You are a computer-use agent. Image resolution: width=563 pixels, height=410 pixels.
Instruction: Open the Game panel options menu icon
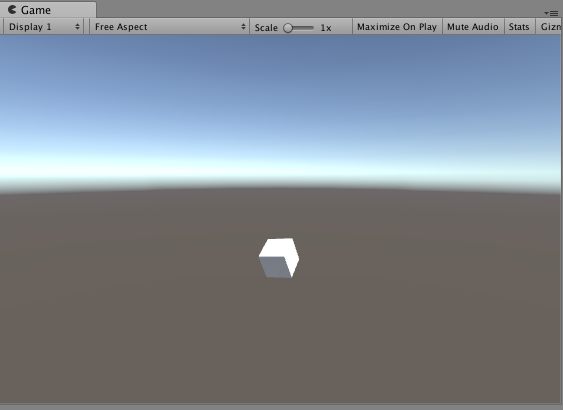[551, 13]
